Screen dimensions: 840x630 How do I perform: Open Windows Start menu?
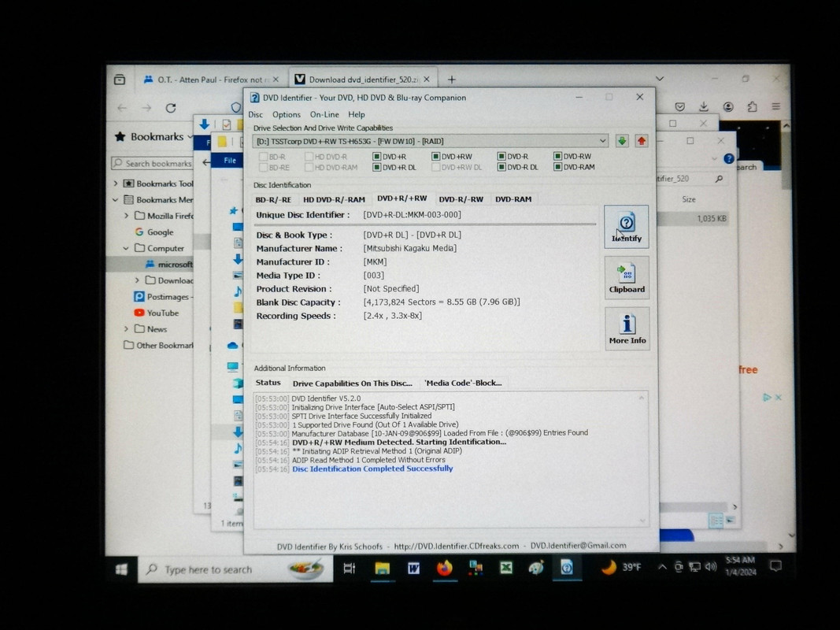[121, 569]
